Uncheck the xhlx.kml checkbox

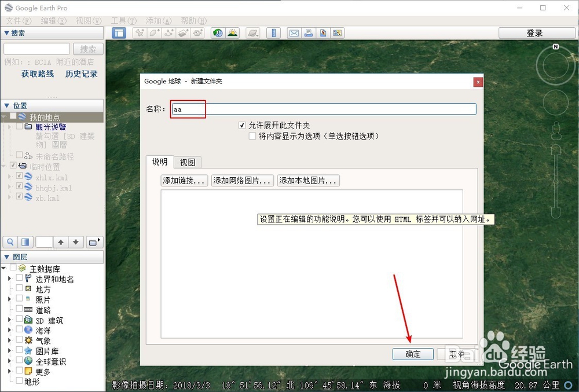coord(19,175)
